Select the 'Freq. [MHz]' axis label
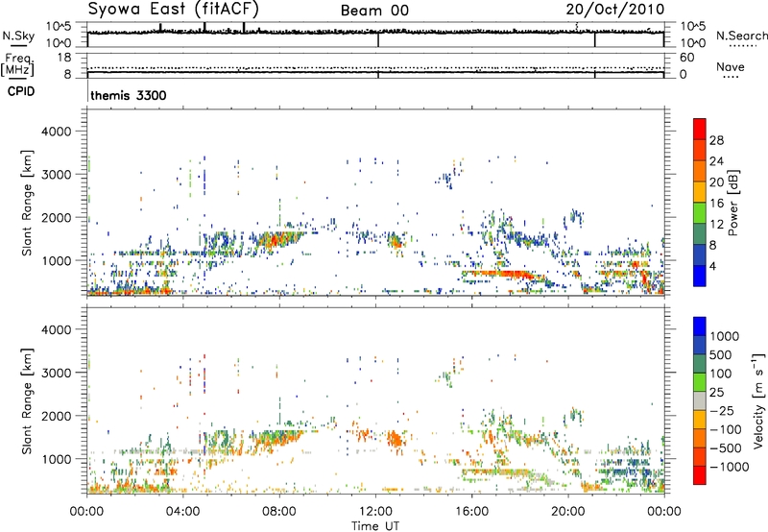This screenshot has width=768, height=532. click(18, 64)
